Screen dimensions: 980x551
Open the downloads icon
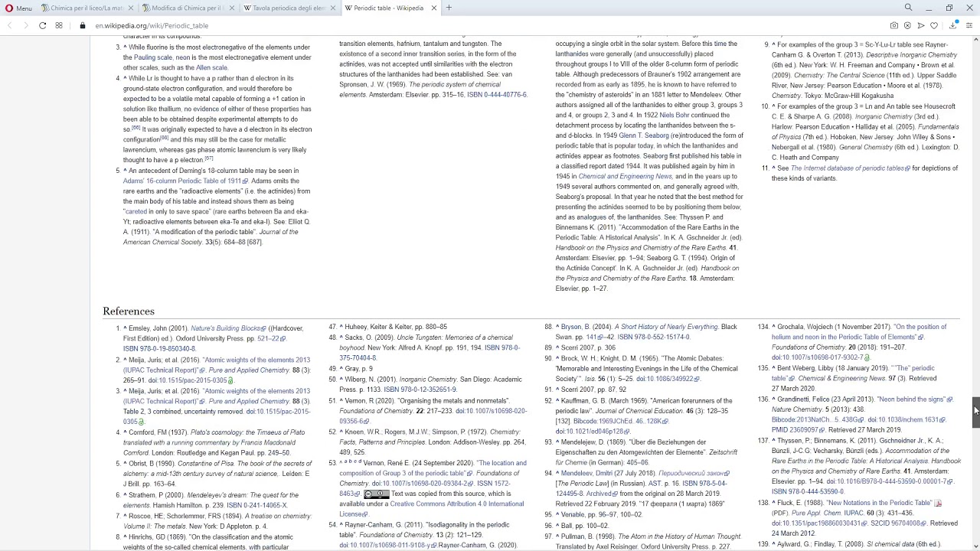[952, 25]
